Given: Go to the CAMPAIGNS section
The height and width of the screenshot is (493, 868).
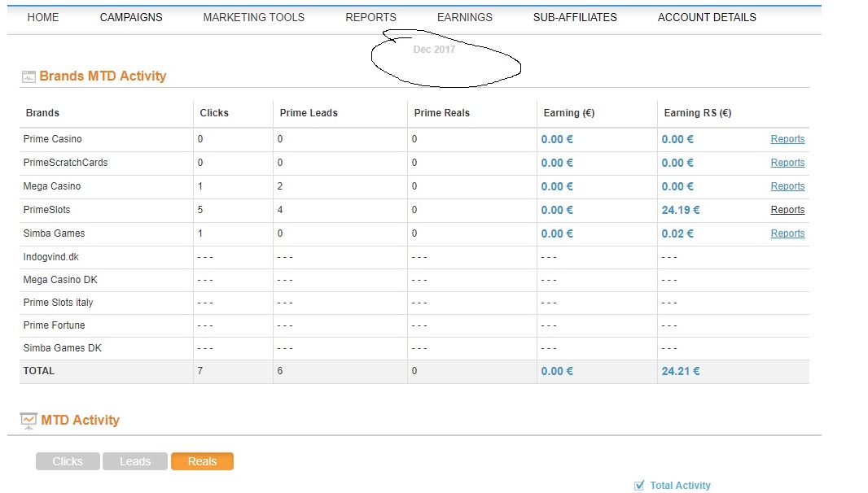Looking at the screenshot, I should coord(131,17).
